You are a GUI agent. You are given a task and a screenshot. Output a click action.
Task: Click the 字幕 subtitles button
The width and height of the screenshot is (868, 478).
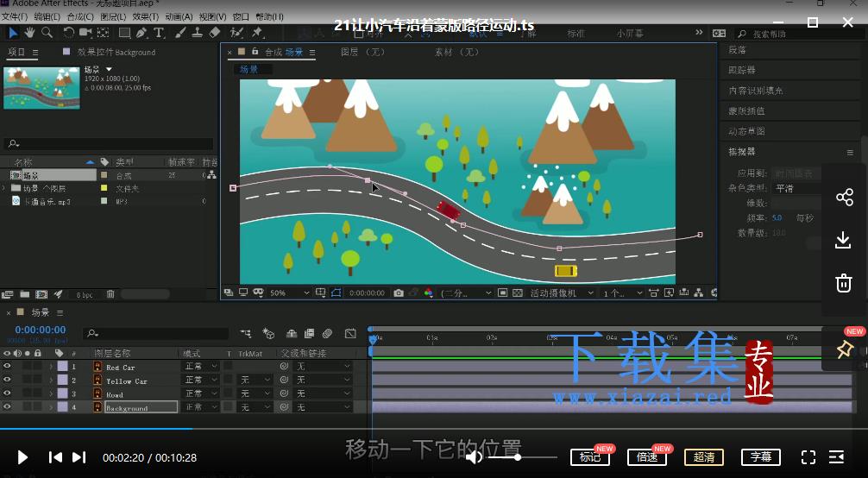point(761,457)
